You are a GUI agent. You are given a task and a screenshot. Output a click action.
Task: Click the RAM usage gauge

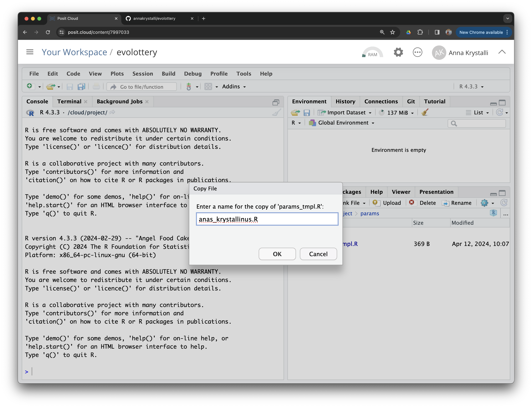click(372, 52)
